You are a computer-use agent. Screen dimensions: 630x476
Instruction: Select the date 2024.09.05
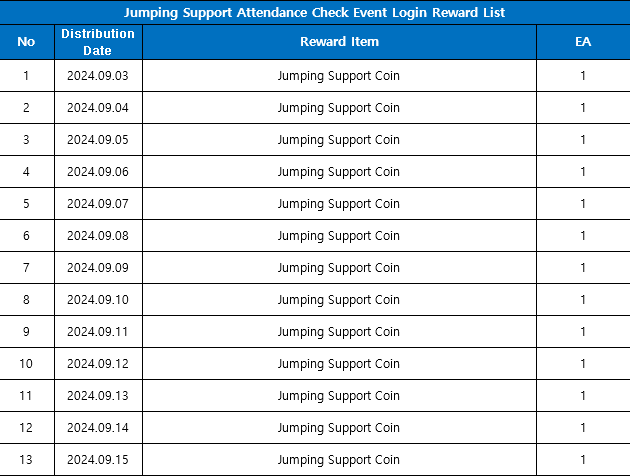pos(98,140)
